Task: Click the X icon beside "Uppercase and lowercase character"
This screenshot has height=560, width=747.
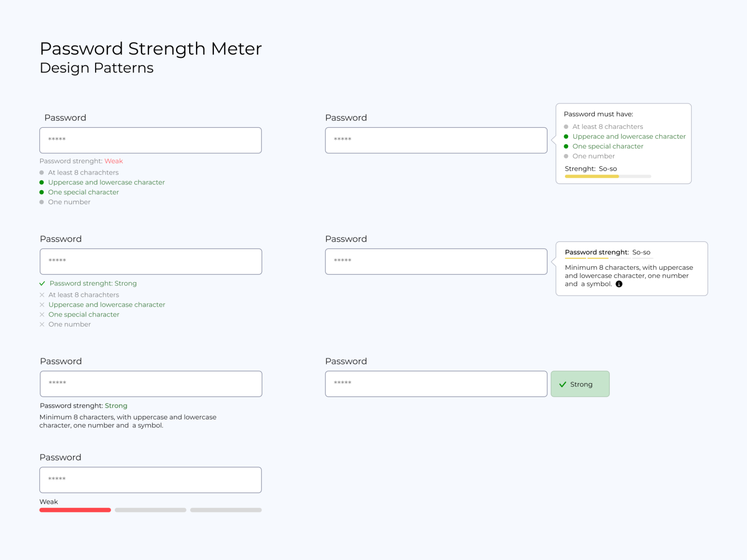Action: (42, 305)
